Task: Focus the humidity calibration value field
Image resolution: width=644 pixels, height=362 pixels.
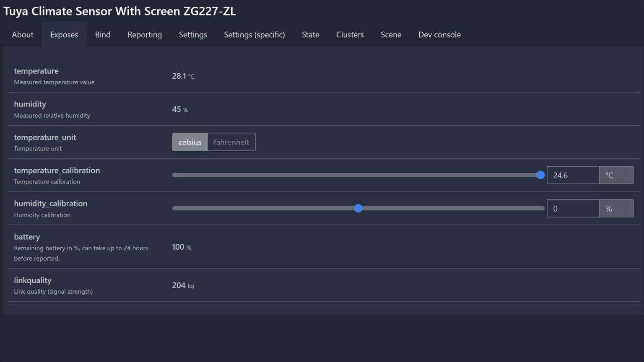Action: coord(573,208)
